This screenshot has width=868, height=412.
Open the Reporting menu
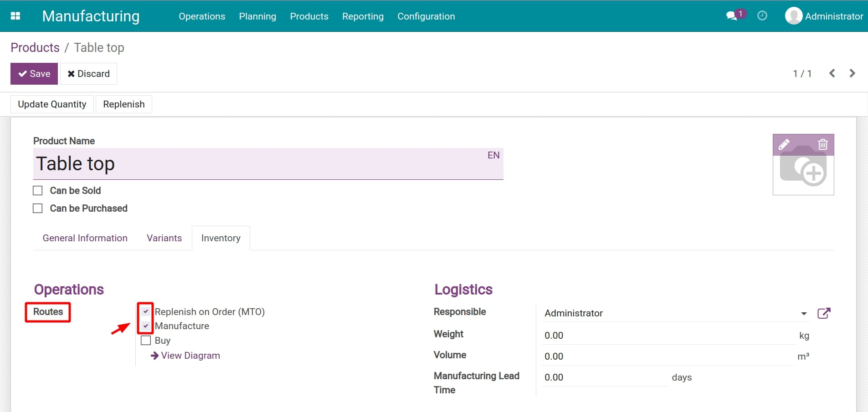(363, 16)
